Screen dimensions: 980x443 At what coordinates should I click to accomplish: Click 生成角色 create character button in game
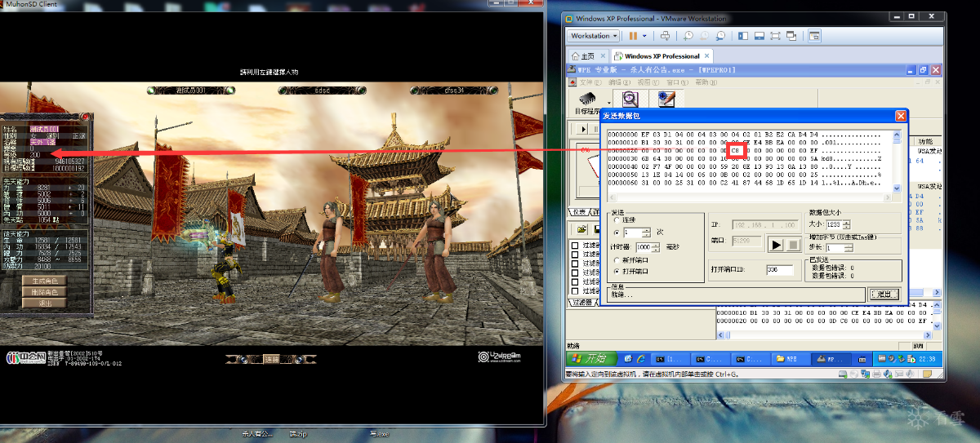(x=43, y=281)
